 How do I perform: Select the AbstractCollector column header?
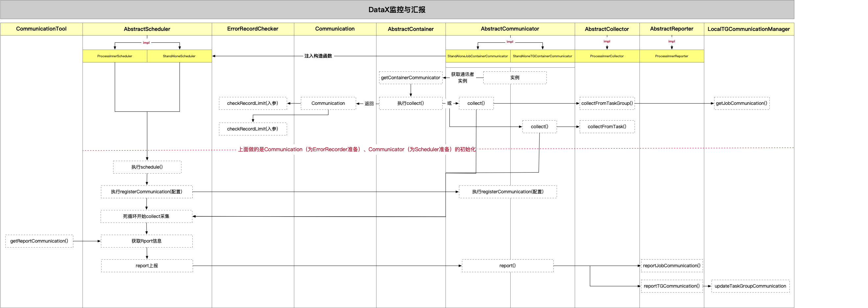607,29
